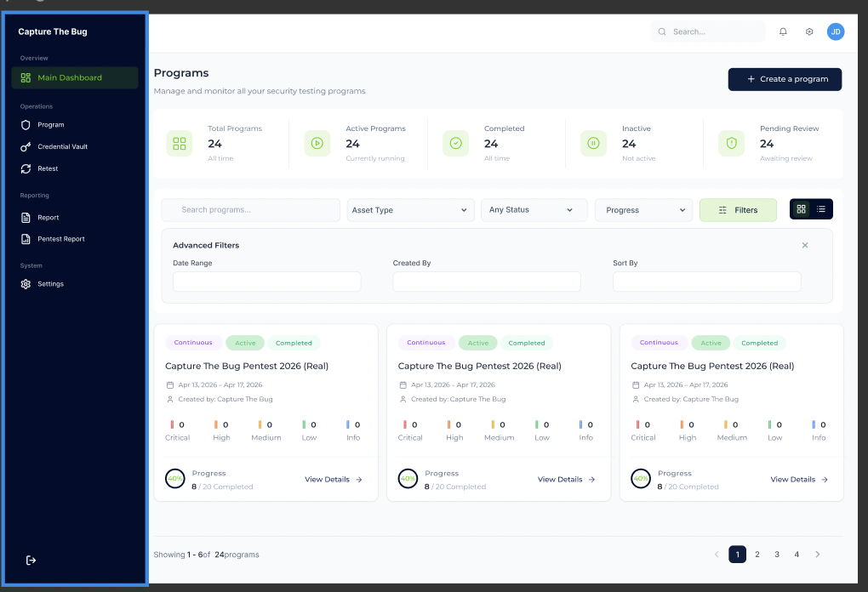Viewport: 868px width, 592px height.
Task: Toggle the Filters button
Action: (x=738, y=210)
